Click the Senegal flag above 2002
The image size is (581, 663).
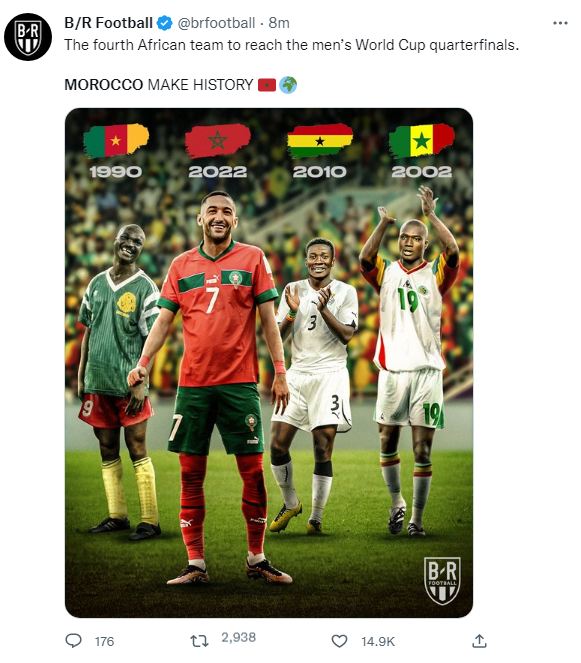tap(422, 140)
